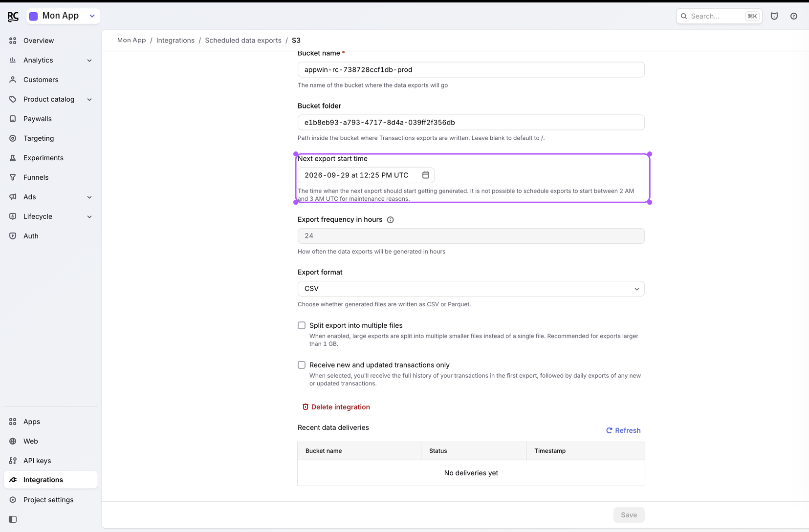809x532 pixels.
Task: Click the API keys icon
Action: click(x=13, y=461)
